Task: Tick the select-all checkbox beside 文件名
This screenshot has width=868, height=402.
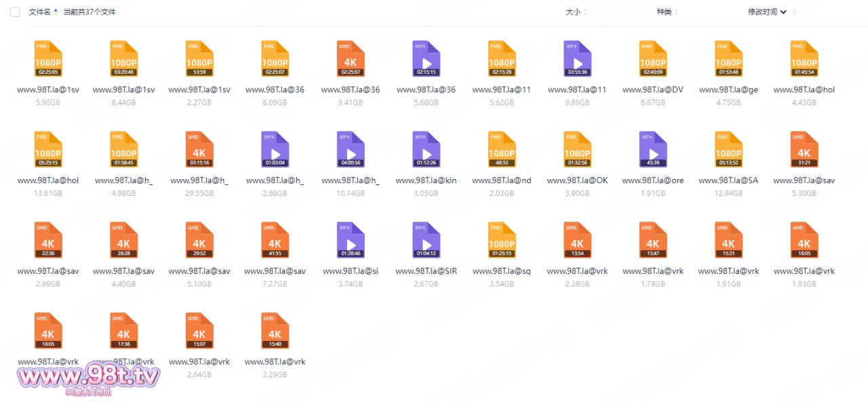Action: coord(15,12)
